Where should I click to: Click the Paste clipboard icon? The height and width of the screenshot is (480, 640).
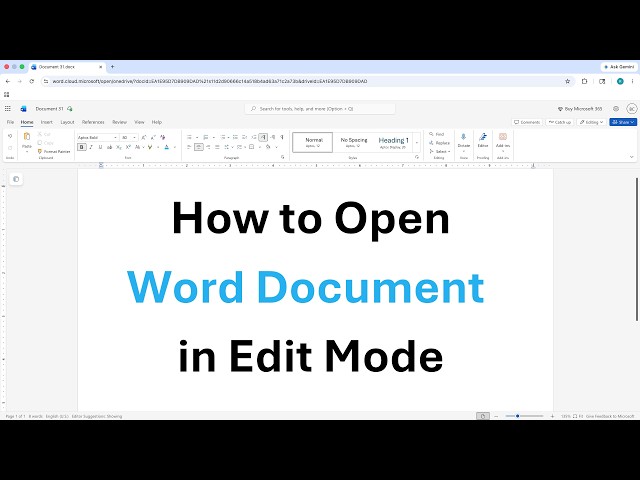(27, 137)
